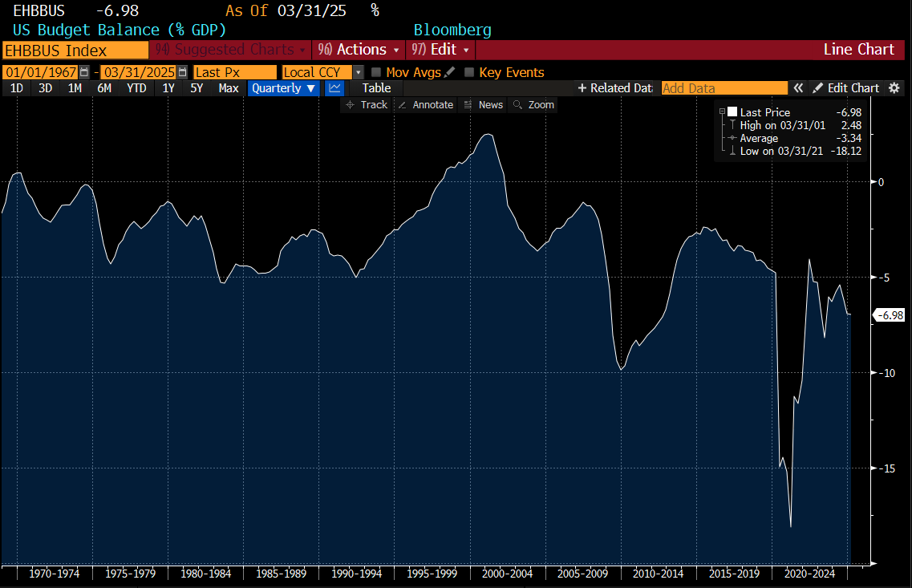The height and width of the screenshot is (588, 912).
Task: Click the Add Data input field
Action: [724, 87]
